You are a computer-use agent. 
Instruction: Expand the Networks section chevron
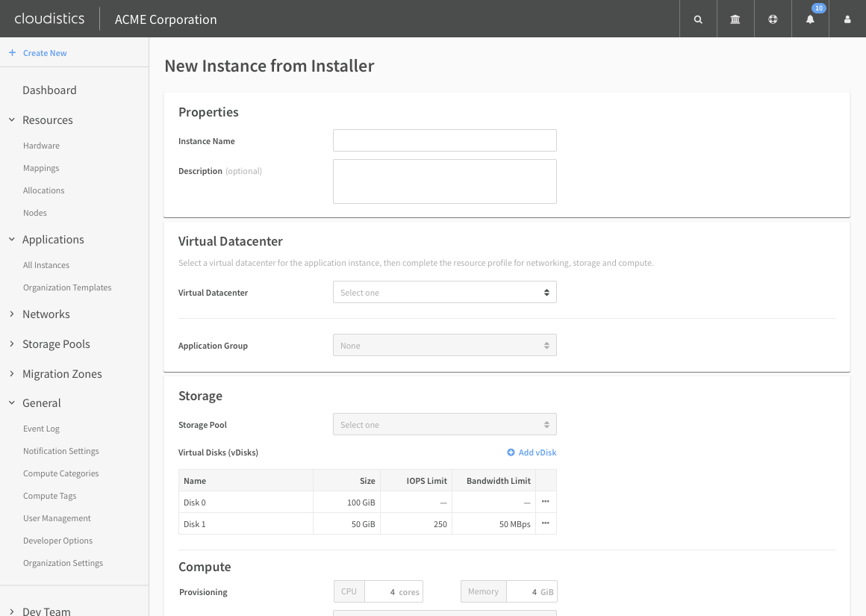point(12,314)
